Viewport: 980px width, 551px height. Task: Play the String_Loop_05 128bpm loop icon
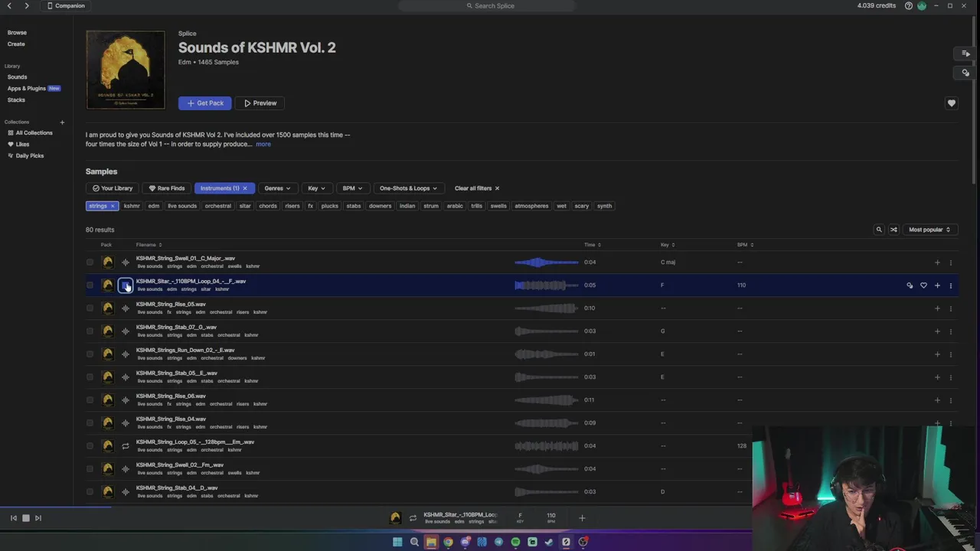126,446
